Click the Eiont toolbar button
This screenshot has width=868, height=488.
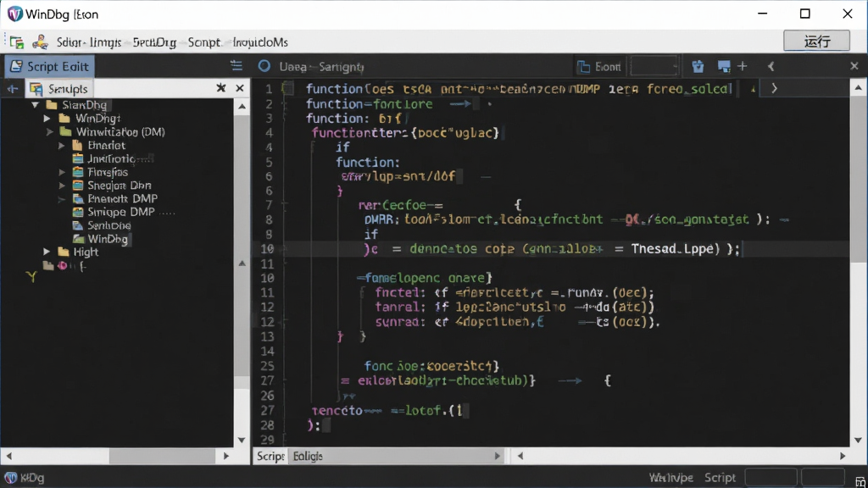pos(599,66)
